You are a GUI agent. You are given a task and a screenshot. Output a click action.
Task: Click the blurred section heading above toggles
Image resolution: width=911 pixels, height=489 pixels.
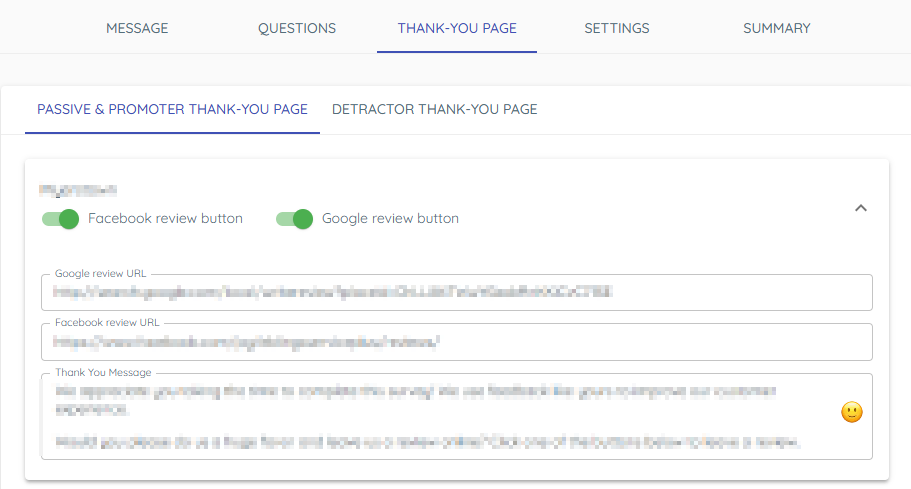tap(78, 188)
